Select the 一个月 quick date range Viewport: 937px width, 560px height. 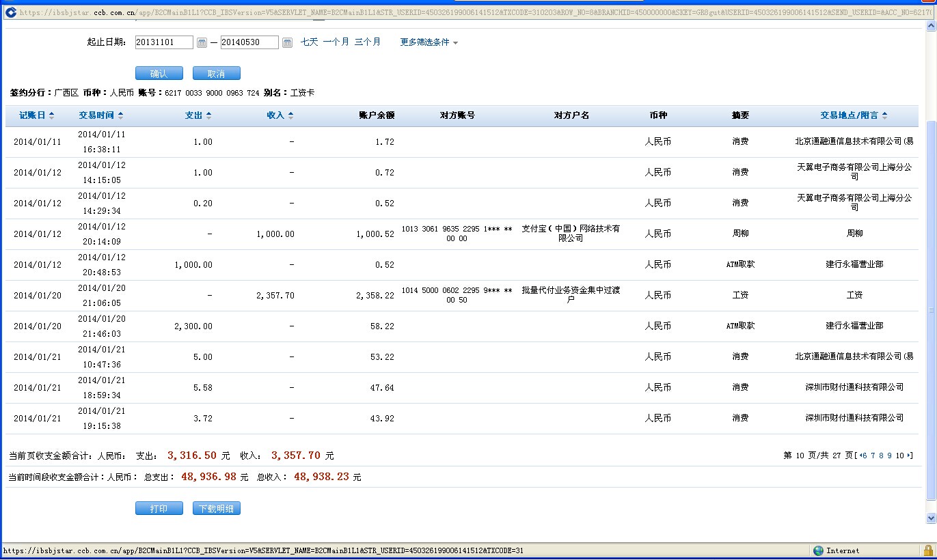pos(336,42)
